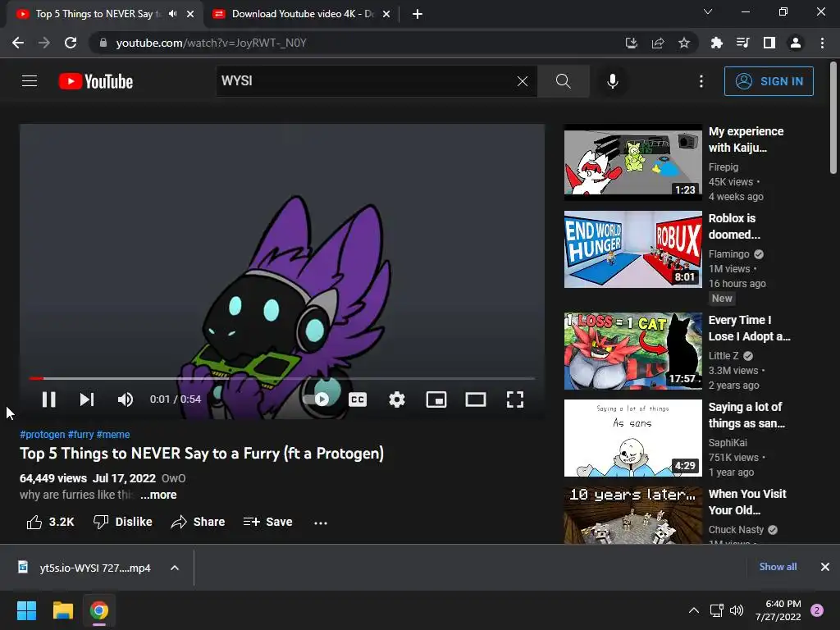
Task: Go forward in browser history
Action: [x=44, y=43]
